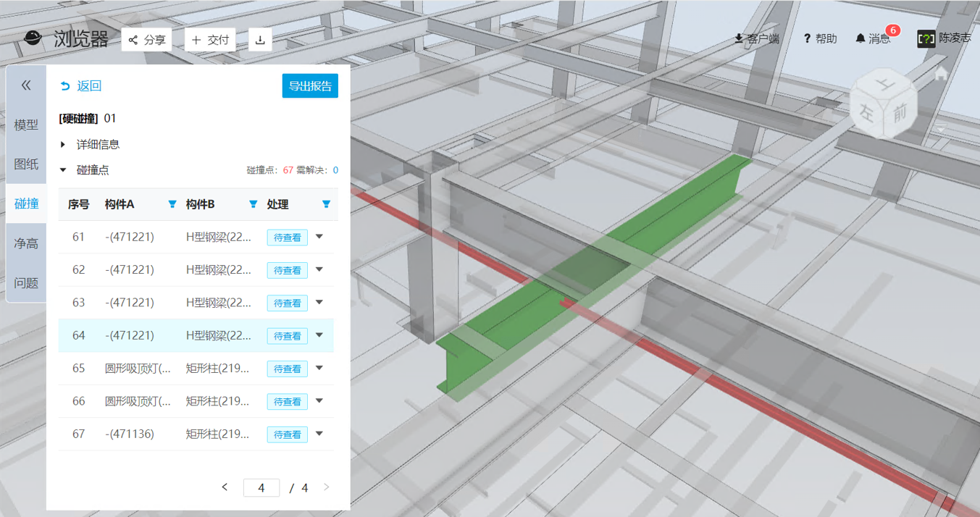Collapse the 碰撞点 section
The width and height of the screenshot is (980, 517).
(x=64, y=170)
